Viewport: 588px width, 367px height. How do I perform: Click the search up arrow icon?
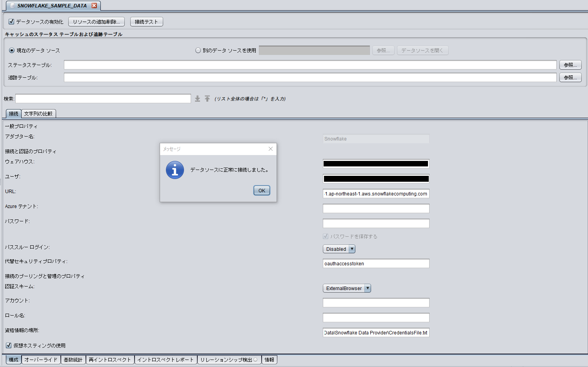[x=207, y=99]
